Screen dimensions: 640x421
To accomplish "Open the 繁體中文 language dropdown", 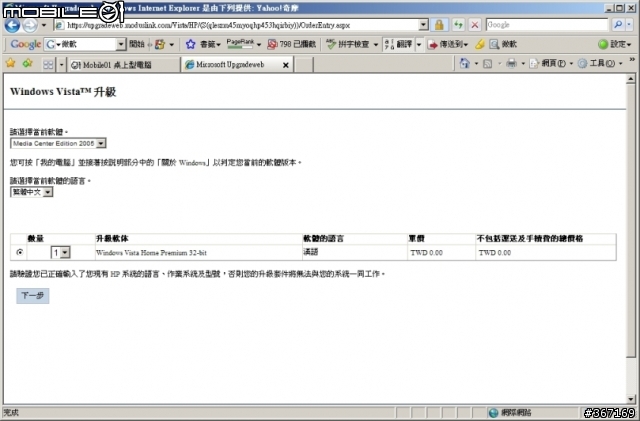I will point(31,192).
